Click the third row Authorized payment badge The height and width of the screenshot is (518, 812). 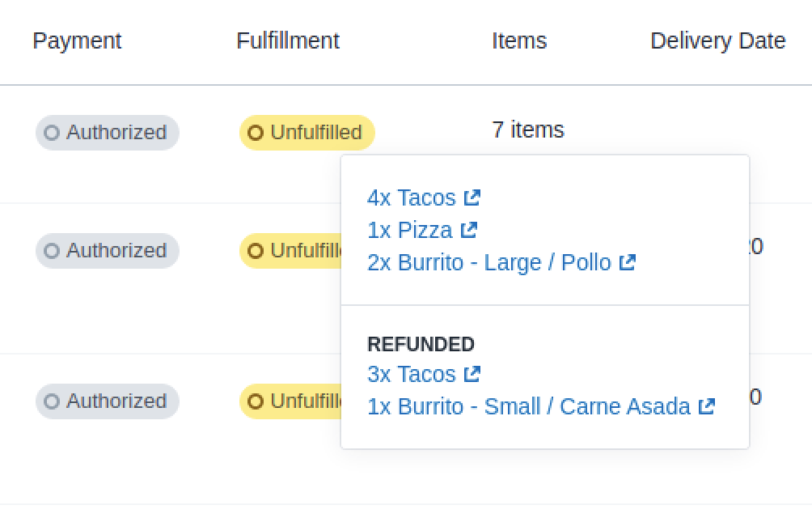click(108, 401)
